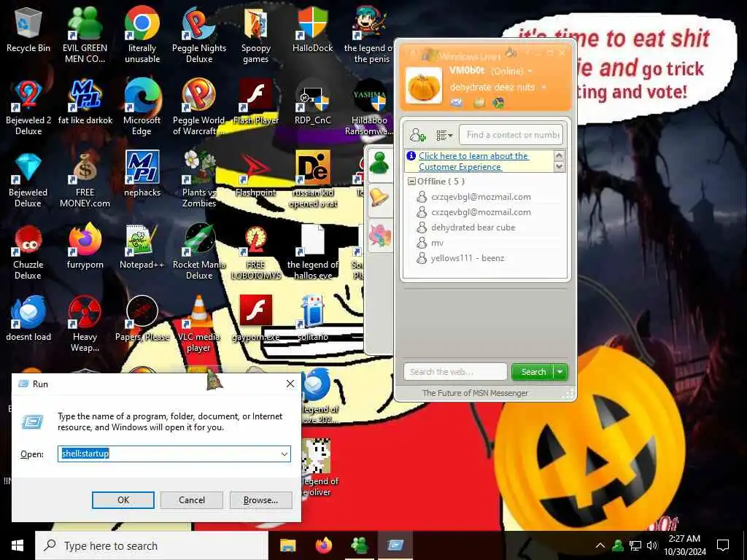
Task: Switch to the butterfly MSN tab
Action: point(380,236)
